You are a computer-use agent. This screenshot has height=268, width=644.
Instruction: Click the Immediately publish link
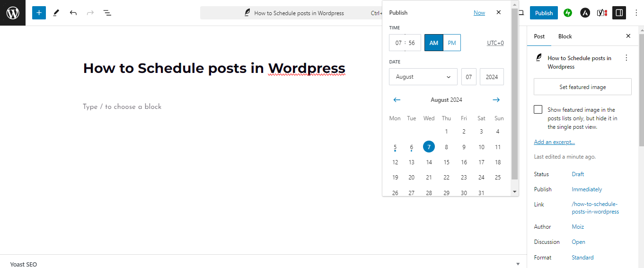(x=587, y=189)
